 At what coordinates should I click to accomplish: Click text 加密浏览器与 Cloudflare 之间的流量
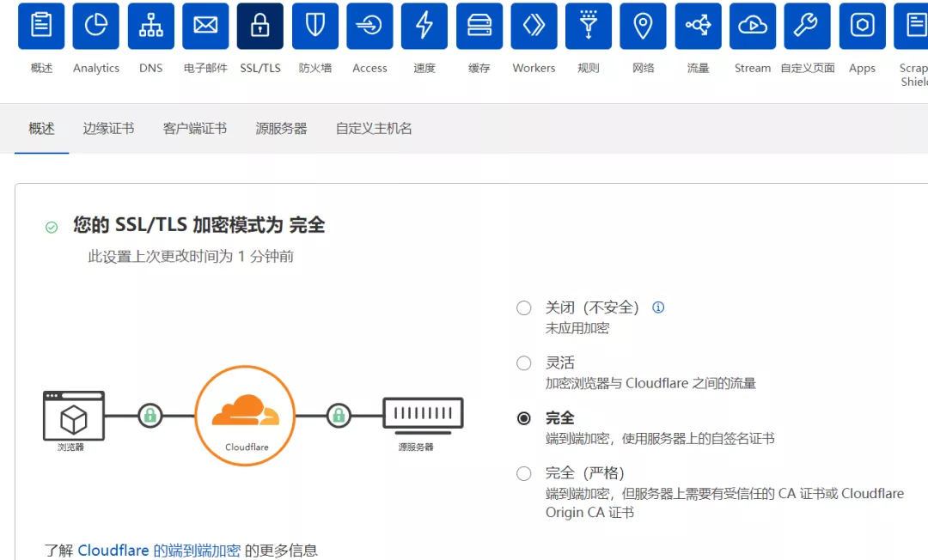(650, 383)
